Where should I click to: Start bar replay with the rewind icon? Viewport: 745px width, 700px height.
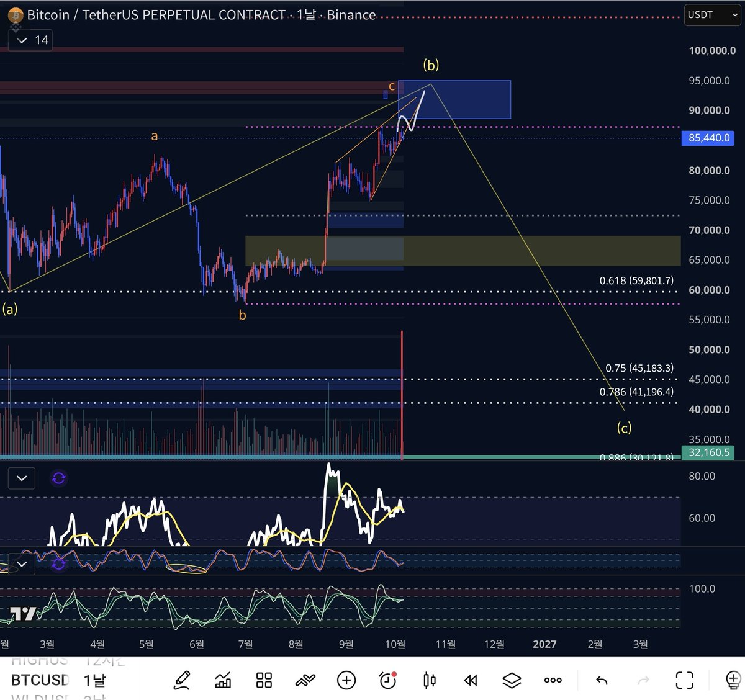(x=471, y=681)
